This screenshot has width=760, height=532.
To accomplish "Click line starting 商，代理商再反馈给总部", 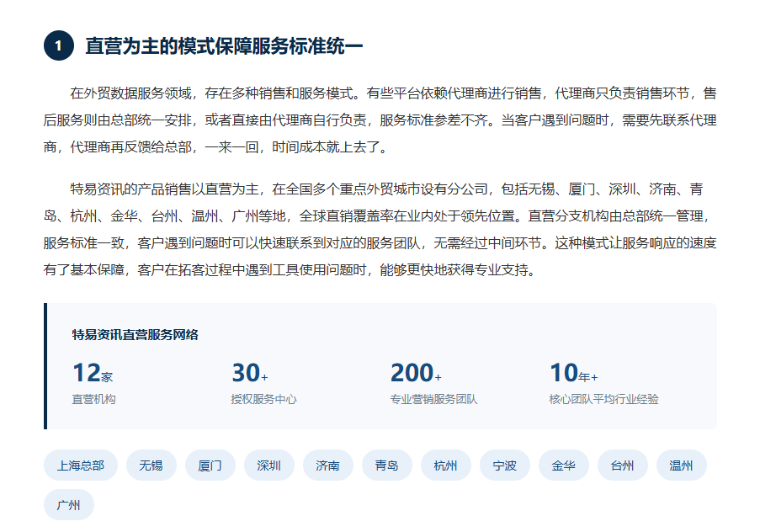I will (216, 147).
